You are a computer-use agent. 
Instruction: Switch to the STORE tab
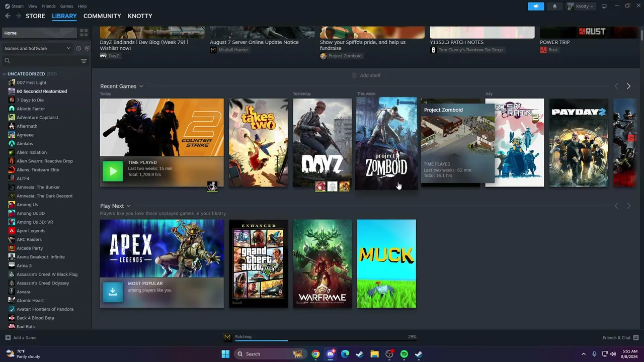35,16
